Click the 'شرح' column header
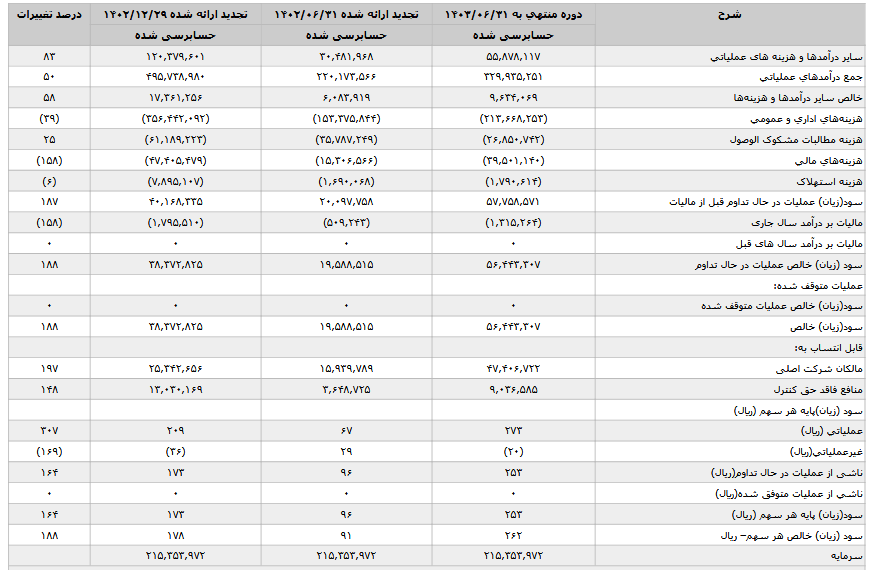876x570 pixels. [735, 15]
